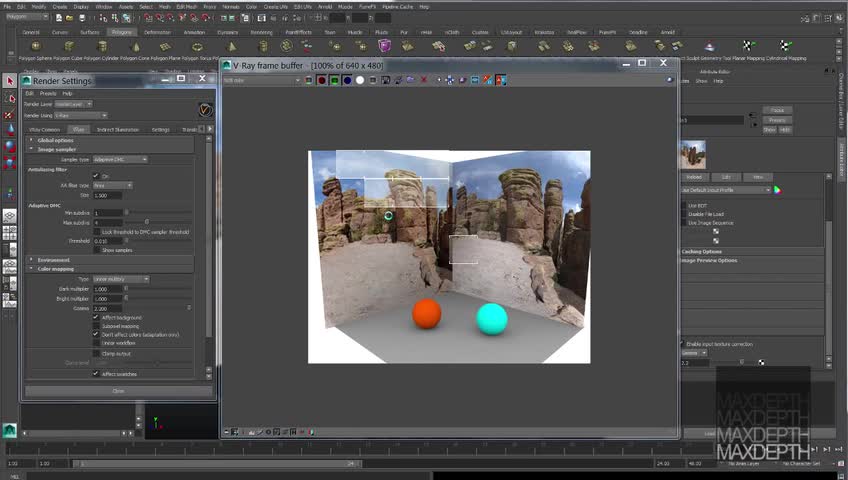Open the AA filter type dropdown

pos(112,185)
